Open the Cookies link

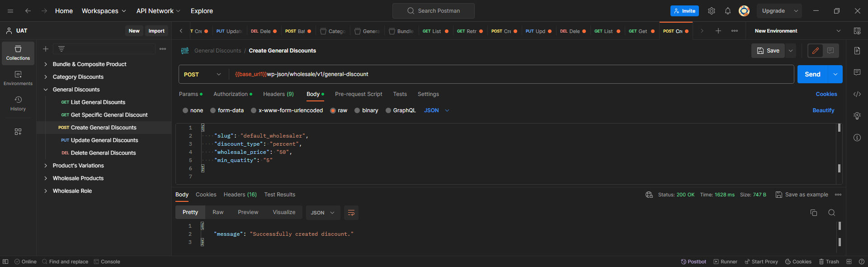click(x=826, y=94)
